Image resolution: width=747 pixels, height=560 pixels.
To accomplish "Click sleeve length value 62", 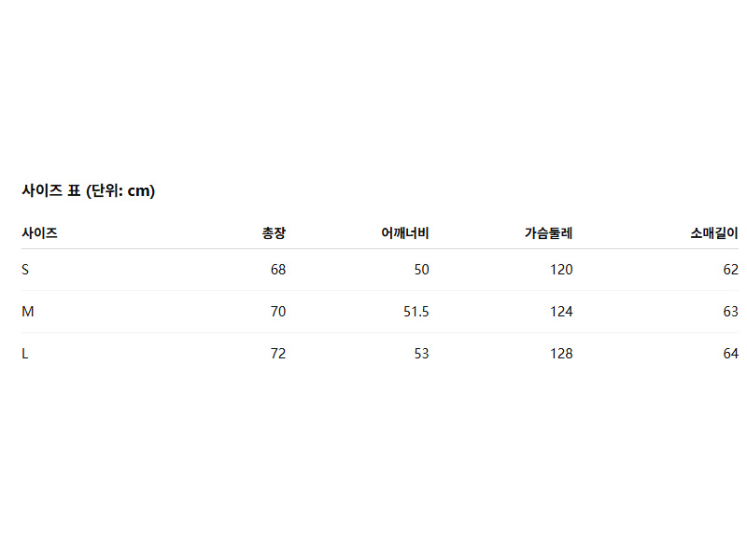I will [x=730, y=270].
